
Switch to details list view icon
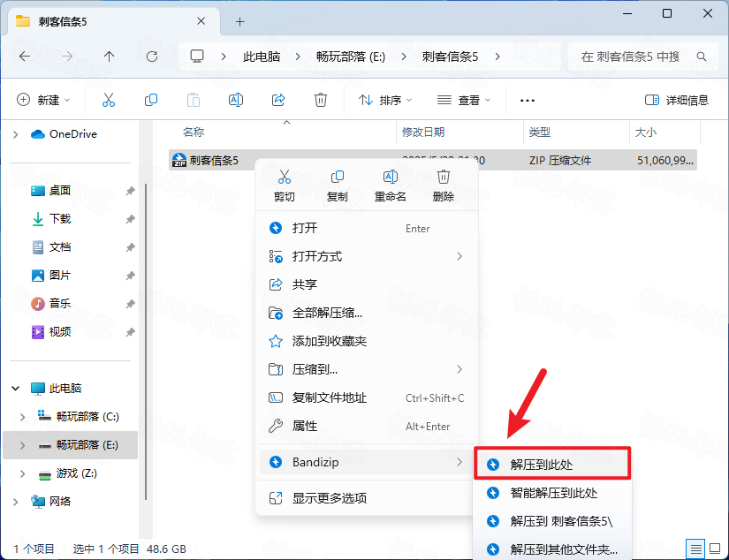pos(696,549)
